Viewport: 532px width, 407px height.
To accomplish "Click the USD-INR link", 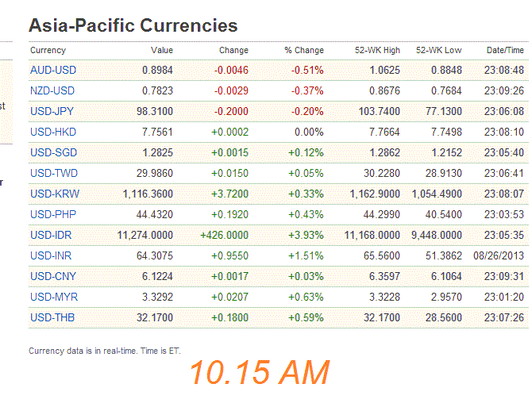I will tap(52, 255).
